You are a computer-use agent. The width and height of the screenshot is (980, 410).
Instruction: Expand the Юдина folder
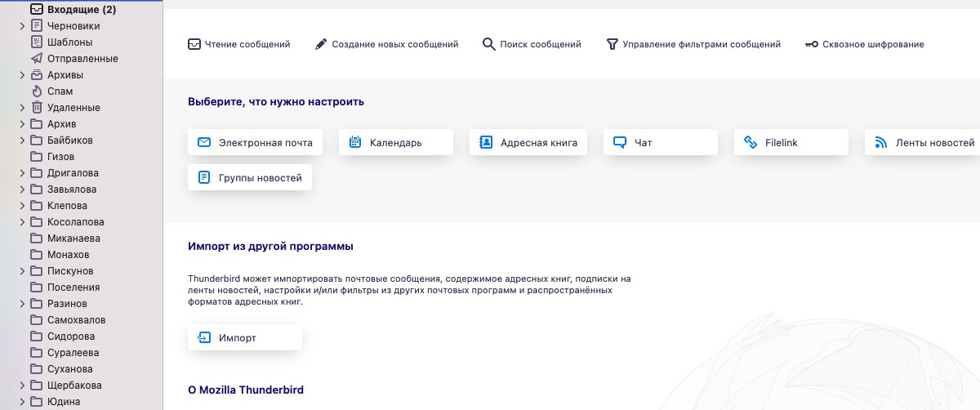click(22, 402)
